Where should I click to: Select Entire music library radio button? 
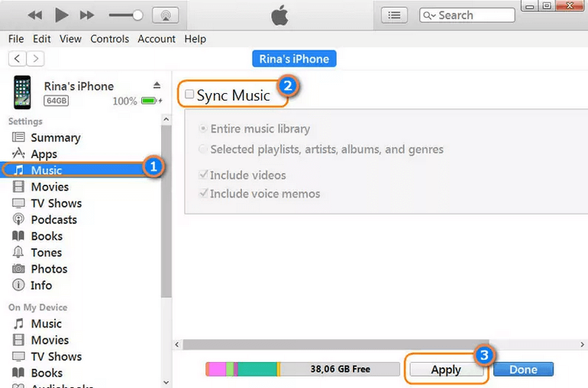tap(203, 129)
